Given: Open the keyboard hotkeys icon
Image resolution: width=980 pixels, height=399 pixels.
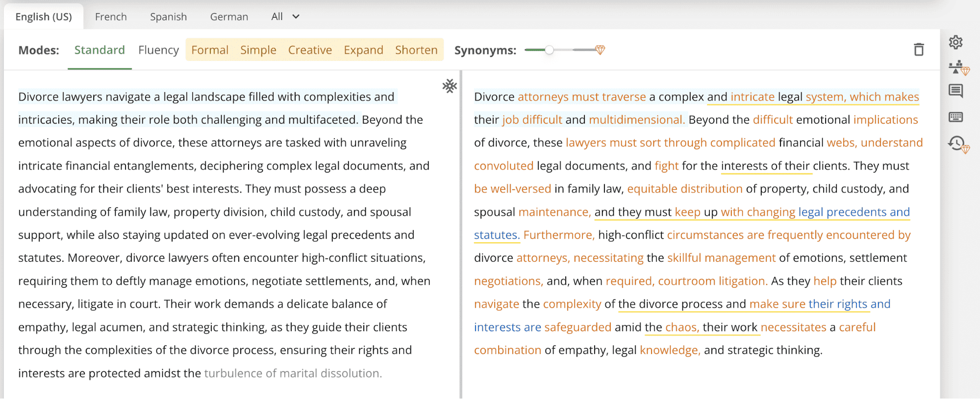Looking at the screenshot, I should [x=955, y=117].
